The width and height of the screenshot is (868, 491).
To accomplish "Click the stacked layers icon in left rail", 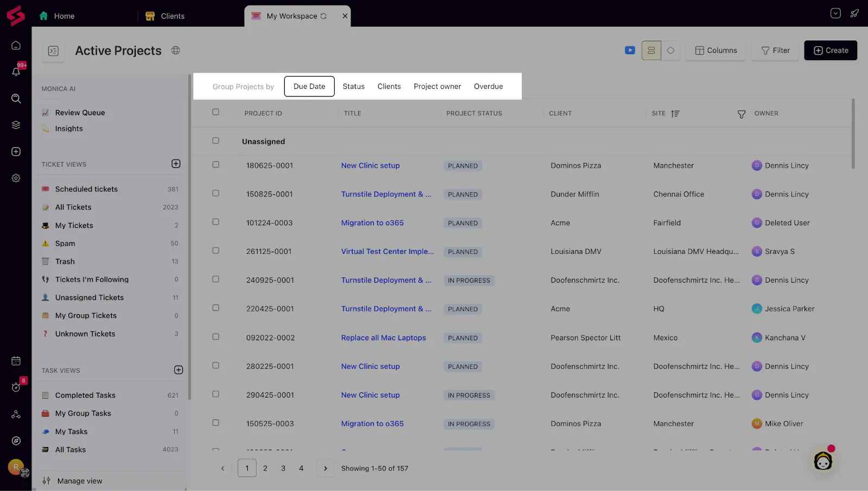I will pyautogui.click(x=16, y=125).
